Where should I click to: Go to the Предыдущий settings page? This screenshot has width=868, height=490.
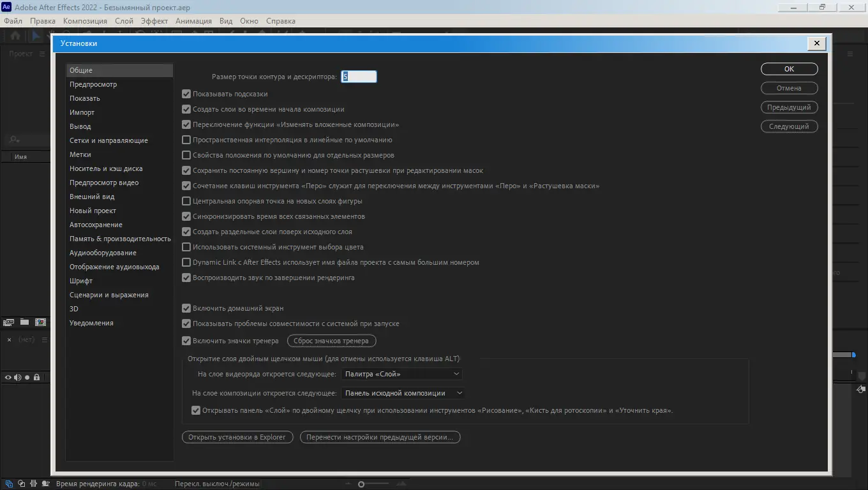coord(789,107)
